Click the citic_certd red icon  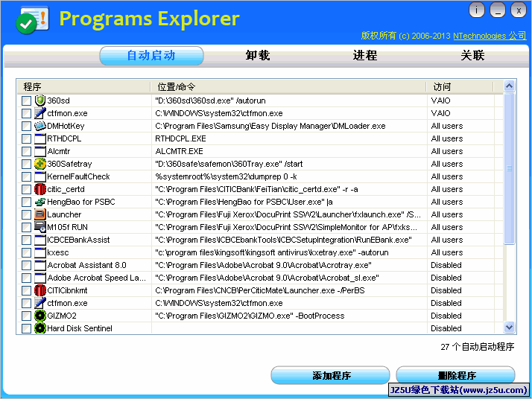click(x=40, y=189)
